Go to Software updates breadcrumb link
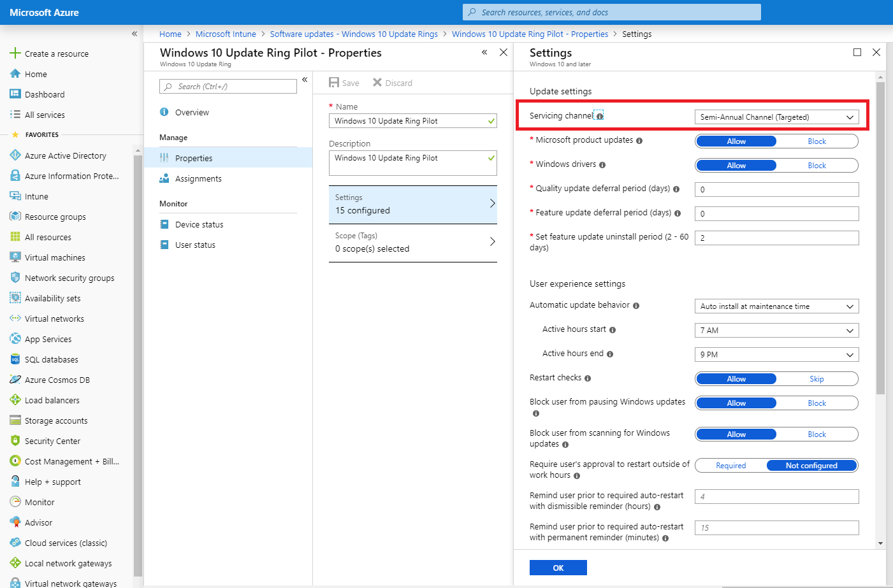Image resolution: width=893 pixels, height=588 pixels. 354,34
